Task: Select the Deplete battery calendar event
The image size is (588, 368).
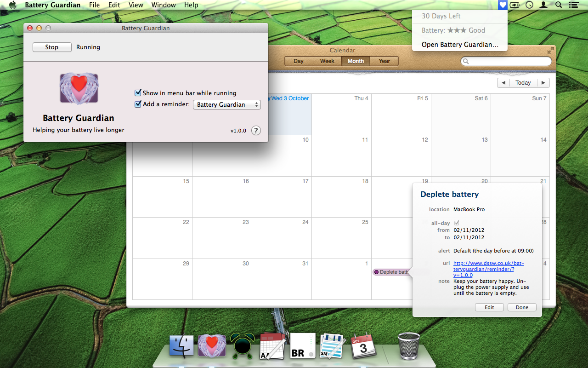Action: [391, 272]
